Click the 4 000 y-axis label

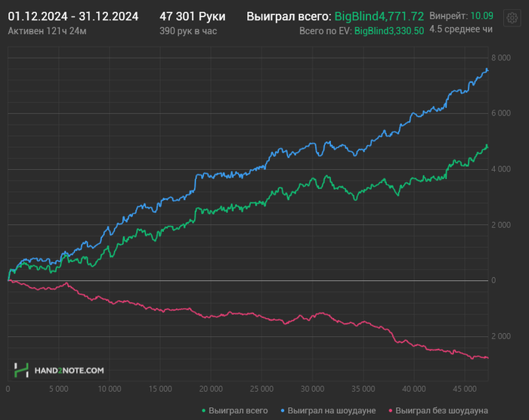pos(500,169)
